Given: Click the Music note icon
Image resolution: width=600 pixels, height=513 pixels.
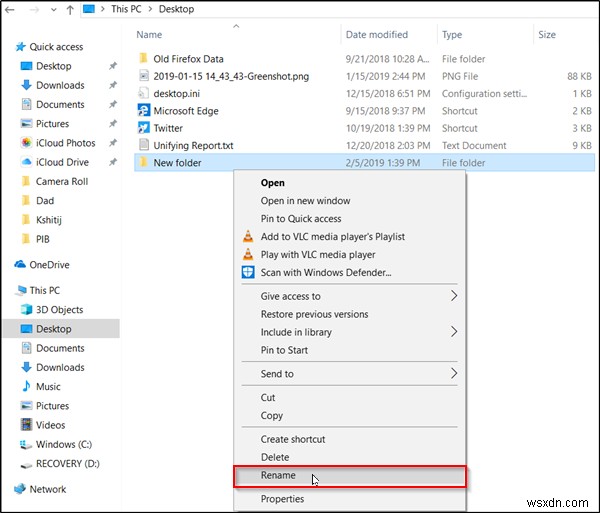Looking at the screenshot, I should click(26, 386).
